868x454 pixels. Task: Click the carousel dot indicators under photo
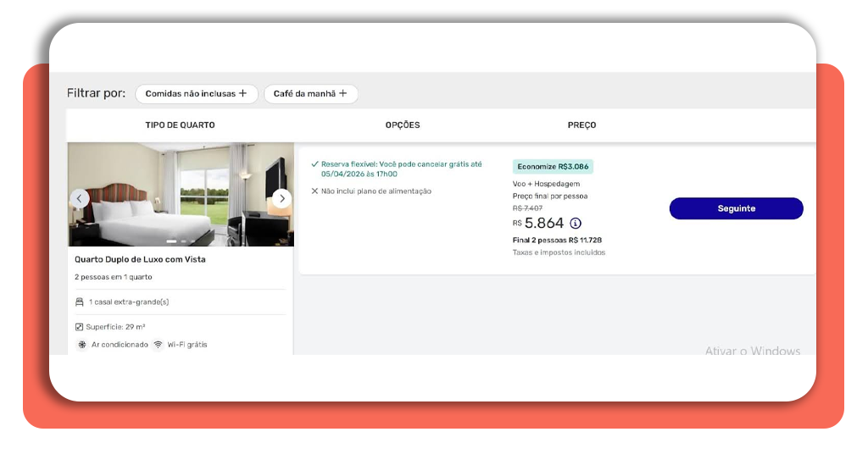181,241
